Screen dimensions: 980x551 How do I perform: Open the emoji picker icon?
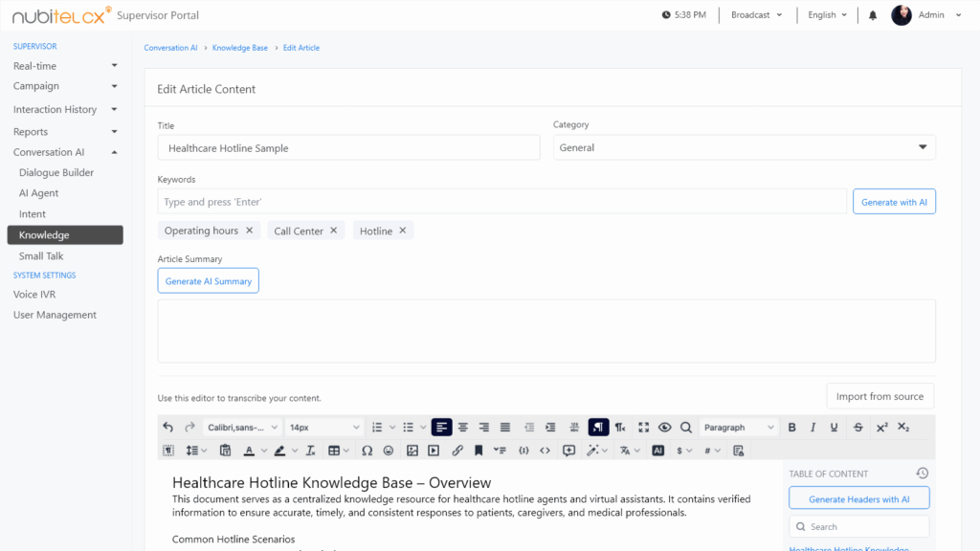point(389,450)
